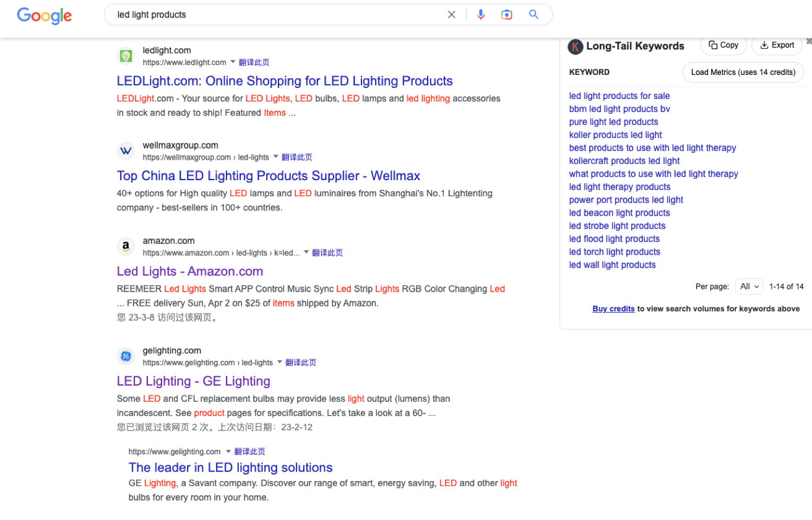
Task: Expand the ledlight.com result options arrow
Action: 233,62
